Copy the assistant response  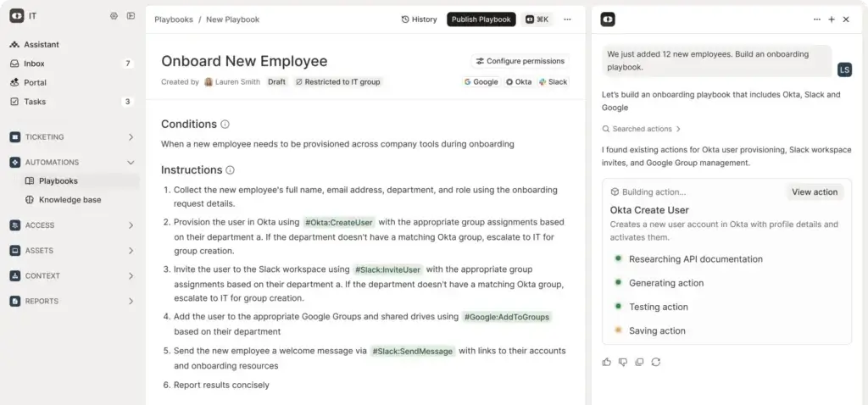pos(639,362)
